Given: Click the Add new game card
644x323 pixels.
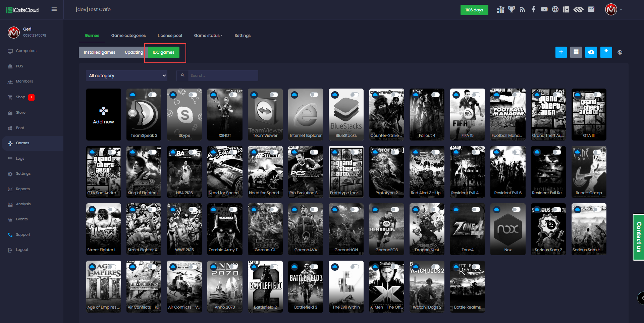Looking at the screenshot, I should point(104,114).
